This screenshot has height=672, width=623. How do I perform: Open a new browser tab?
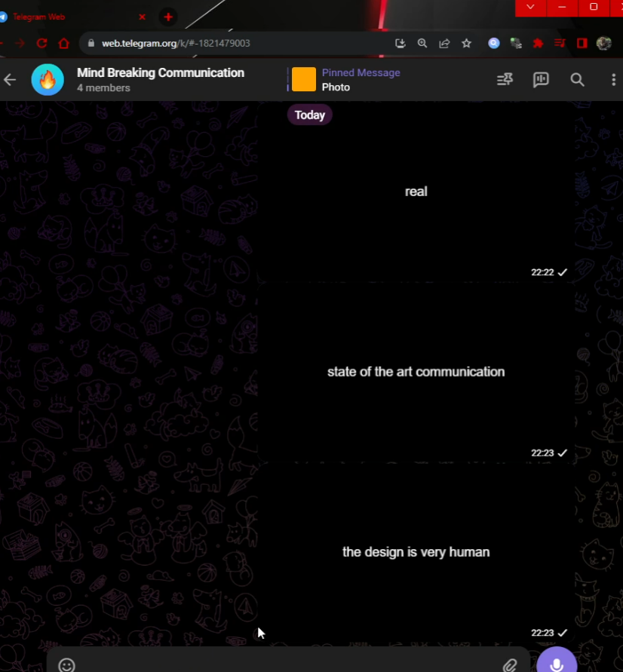coord(167,17)
